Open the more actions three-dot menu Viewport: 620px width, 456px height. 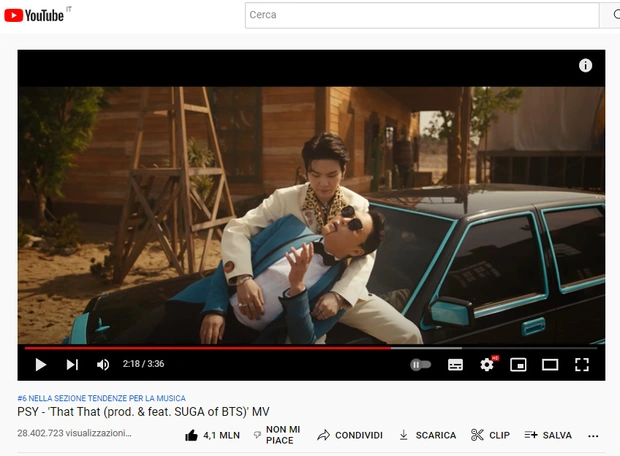pos(593,436)
